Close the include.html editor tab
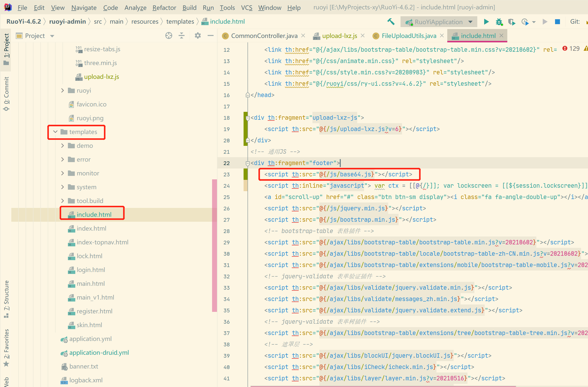 (501, 36)
